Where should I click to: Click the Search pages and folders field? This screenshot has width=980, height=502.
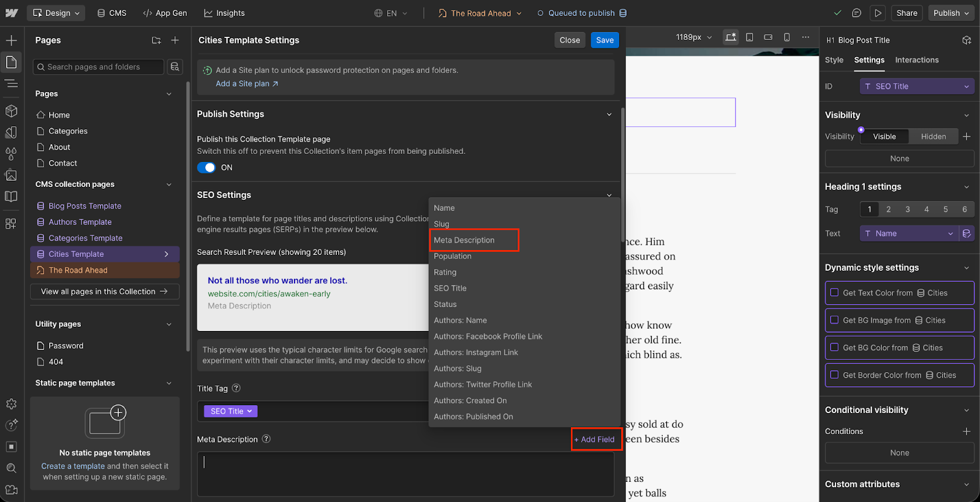99,67
